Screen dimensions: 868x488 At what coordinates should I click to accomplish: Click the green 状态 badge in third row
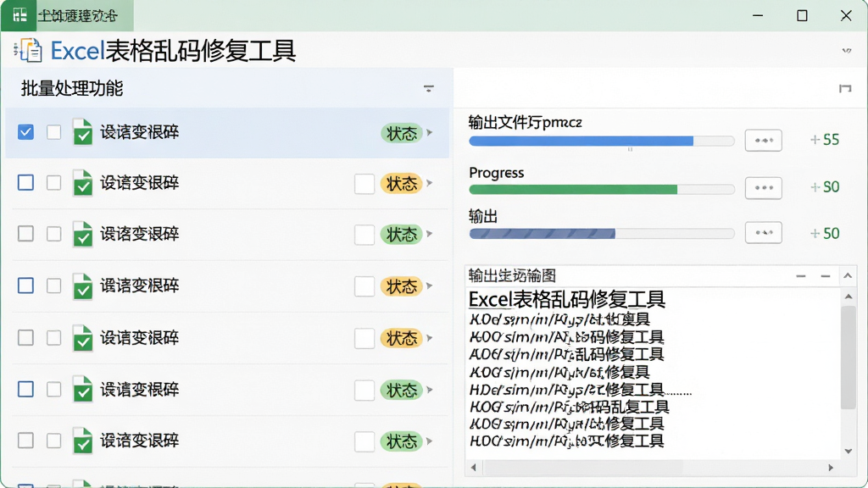point(401,235)
